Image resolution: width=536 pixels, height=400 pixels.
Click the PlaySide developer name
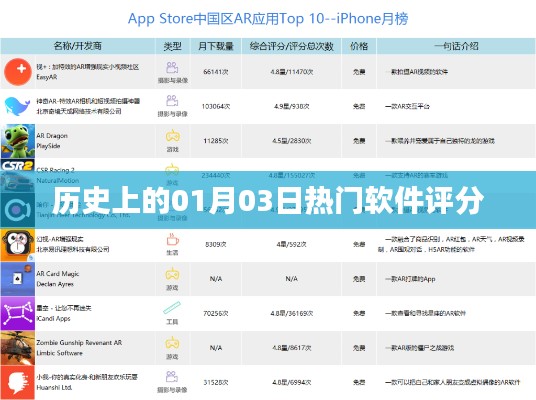[x=48, y=146]
